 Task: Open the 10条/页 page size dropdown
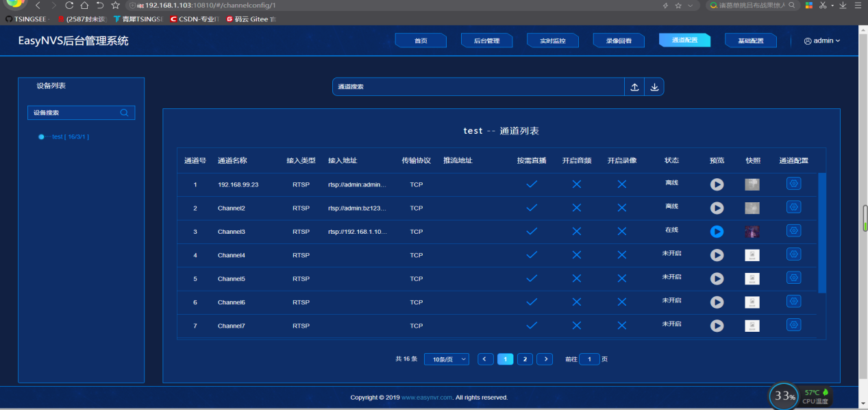click(446, 359)
